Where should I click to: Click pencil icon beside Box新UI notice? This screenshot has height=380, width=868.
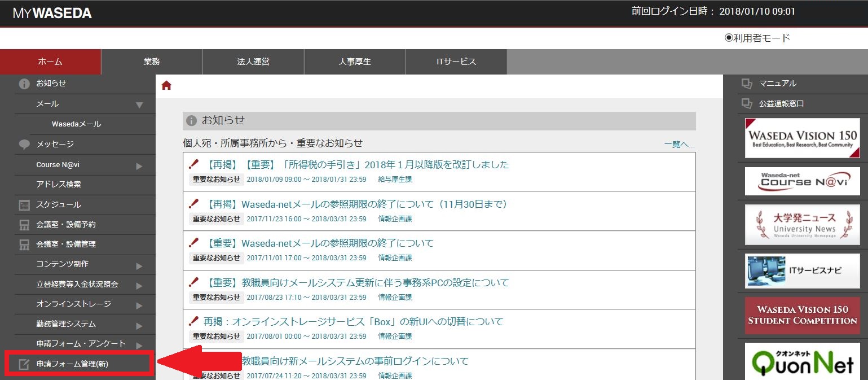194,321
